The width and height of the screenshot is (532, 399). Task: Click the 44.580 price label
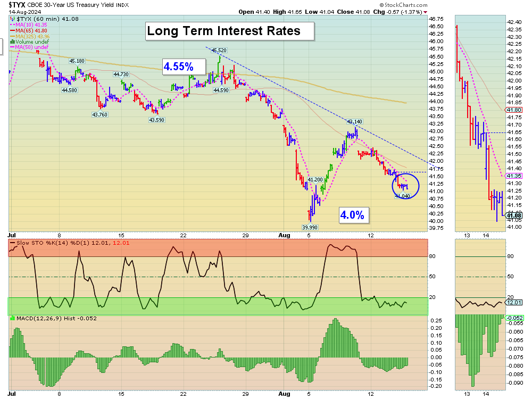70,90
